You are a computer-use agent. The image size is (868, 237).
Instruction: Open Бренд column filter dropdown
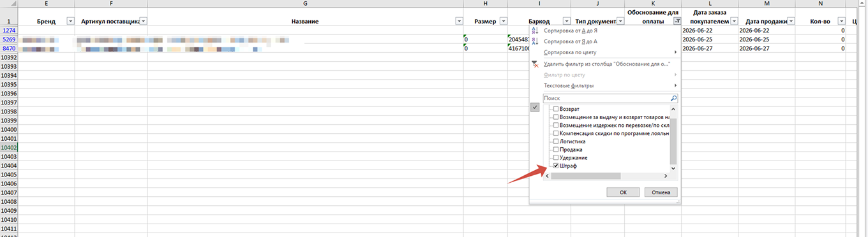(x=70, y=21)
